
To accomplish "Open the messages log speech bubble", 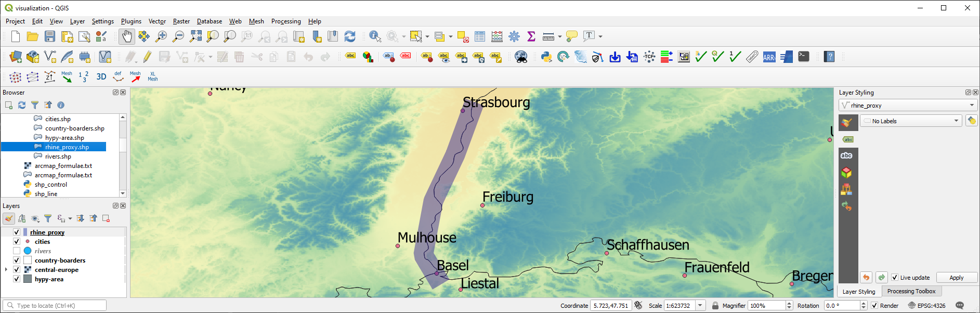I will pyautogui.click(x=960, y=306).
